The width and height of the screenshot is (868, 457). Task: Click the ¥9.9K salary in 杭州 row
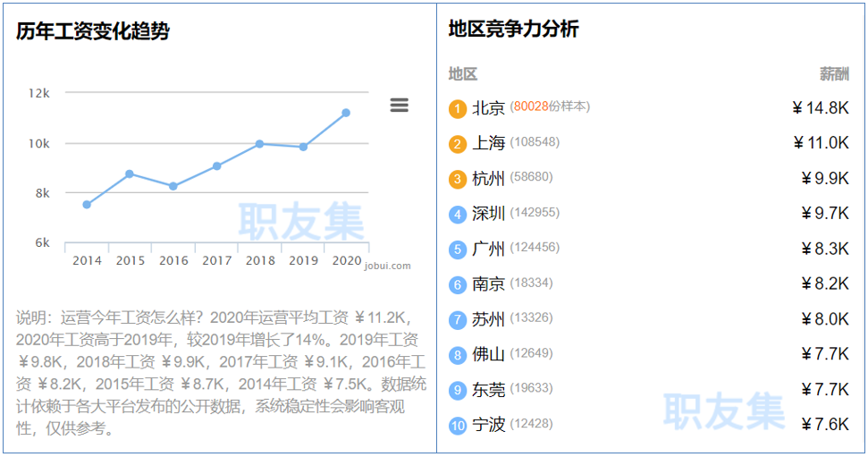[825, 178]
